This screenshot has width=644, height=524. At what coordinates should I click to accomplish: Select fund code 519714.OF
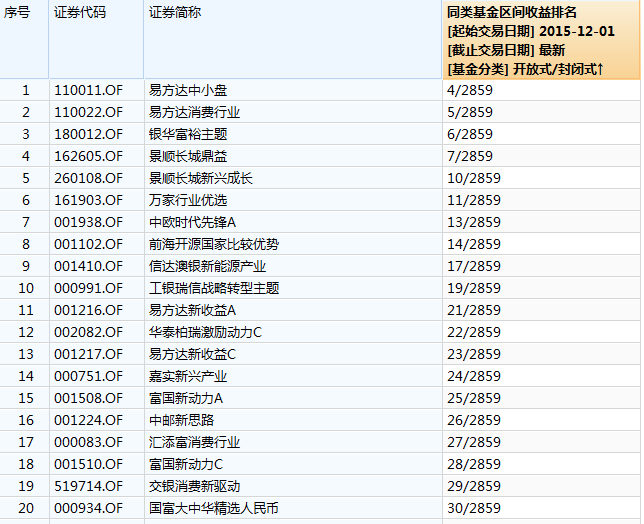coord(88,486)
